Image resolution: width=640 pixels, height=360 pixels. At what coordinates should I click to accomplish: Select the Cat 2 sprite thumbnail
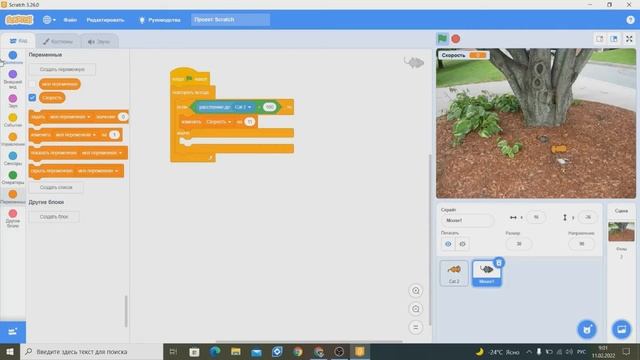point(454,273)
